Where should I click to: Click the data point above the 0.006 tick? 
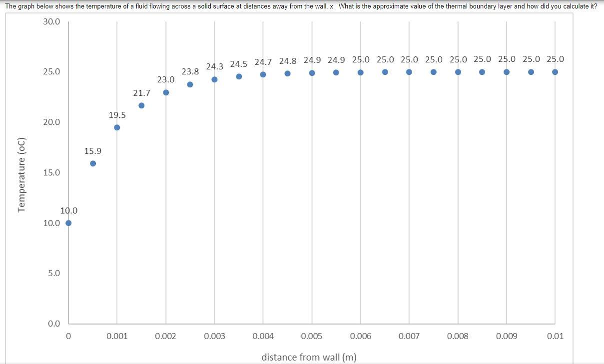coord(360,72)
